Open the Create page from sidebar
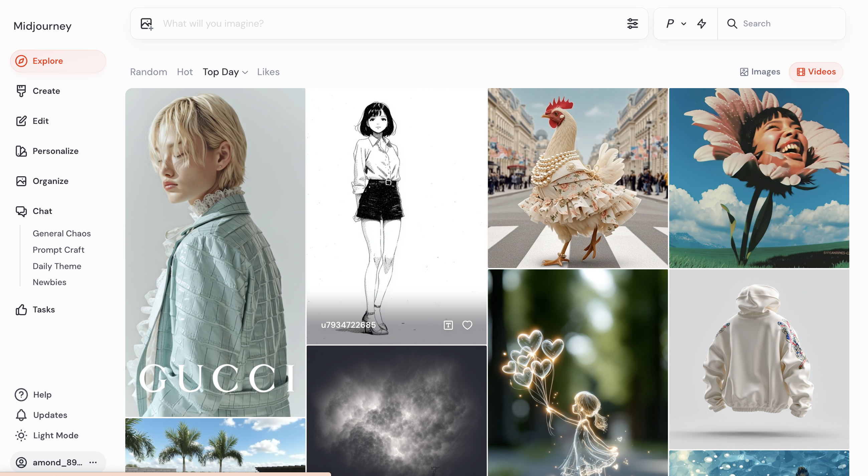868x476 pixels. [x=46, y=91]
